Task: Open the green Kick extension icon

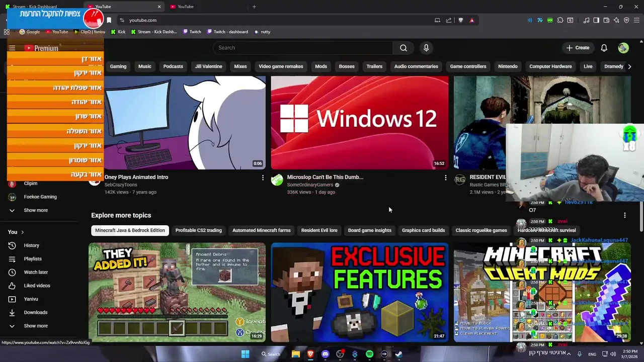Action: [550, 20]
